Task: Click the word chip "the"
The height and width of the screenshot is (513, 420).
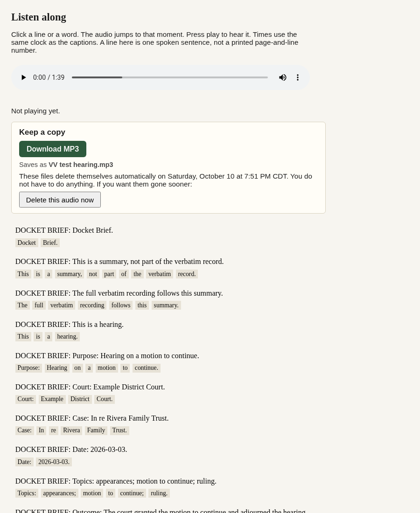Action: tap(138, 274)
